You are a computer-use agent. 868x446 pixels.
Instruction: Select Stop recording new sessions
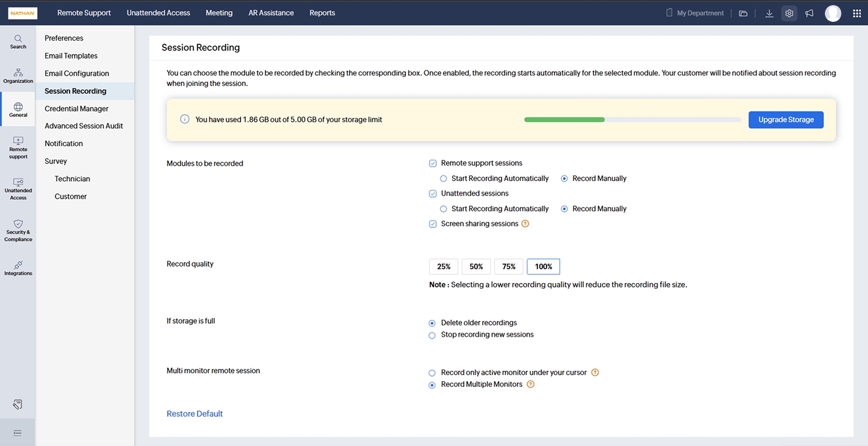432,335
